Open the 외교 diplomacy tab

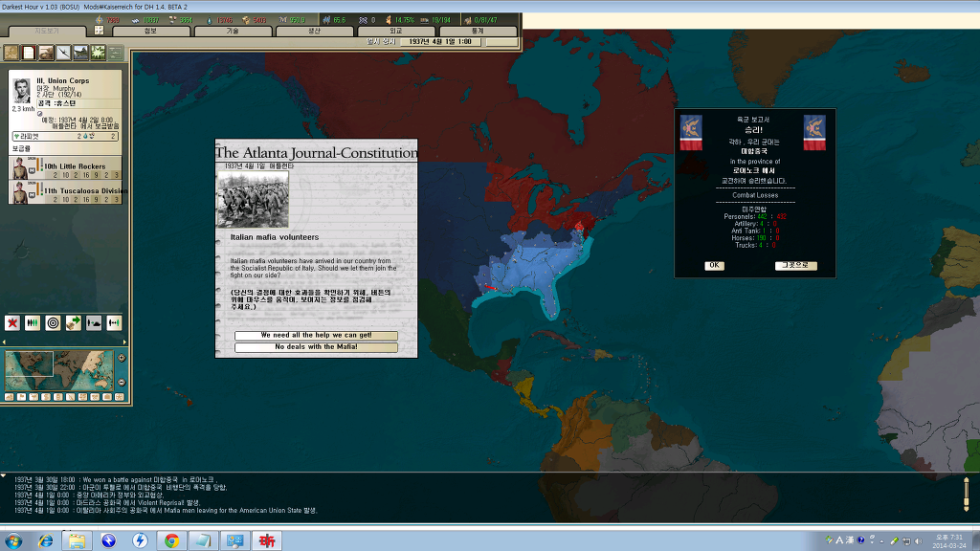click(395, 31)
